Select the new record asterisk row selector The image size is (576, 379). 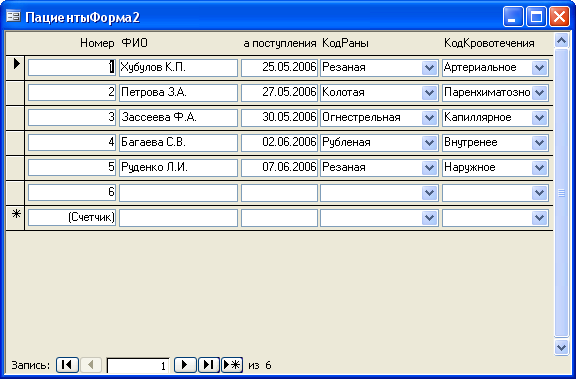pos(15,218)
